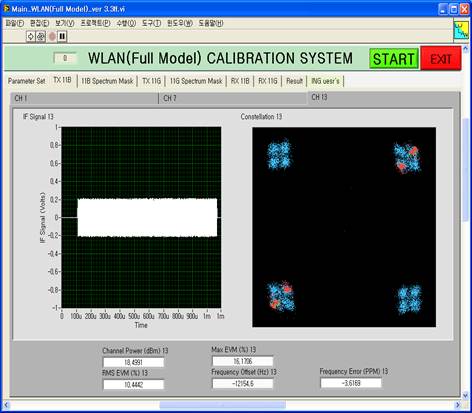Click the Max EVM (%) 13 value field
The height and width of the screenshot is (413, 472).
coord(243,361)
